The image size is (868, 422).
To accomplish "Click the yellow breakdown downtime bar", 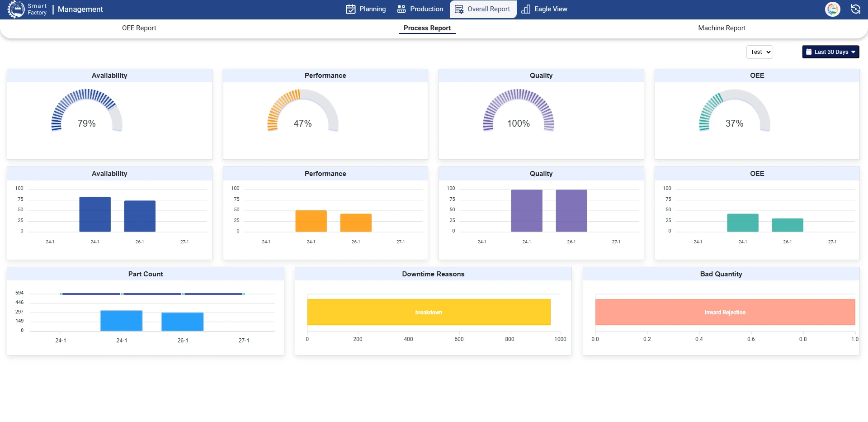I will click(x=429, y=312).
